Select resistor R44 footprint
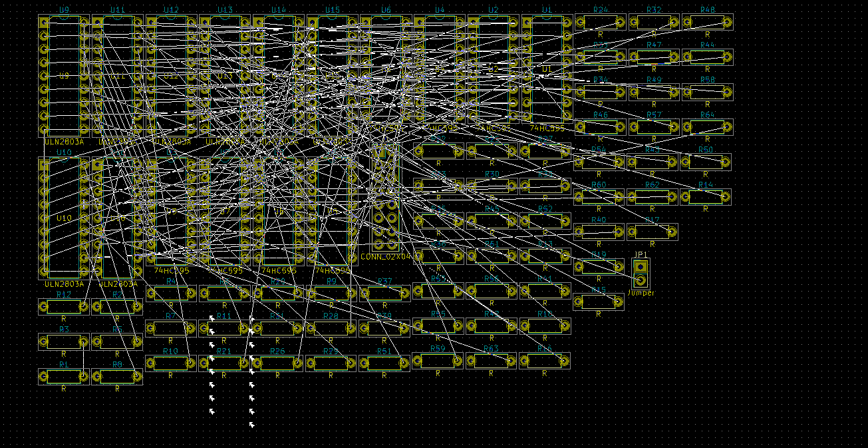Viewport: 868px width, 448px height. (x=707, y=57)
